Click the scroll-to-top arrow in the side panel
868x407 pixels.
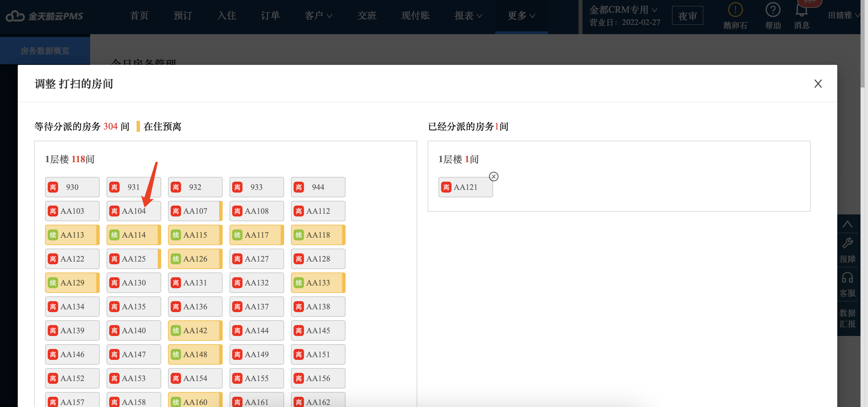847,224
